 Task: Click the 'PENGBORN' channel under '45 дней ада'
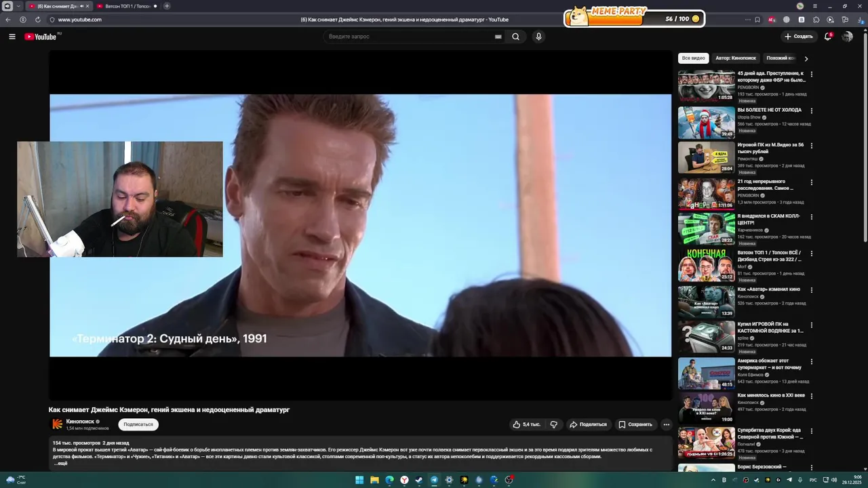click(x=748, y=87)
